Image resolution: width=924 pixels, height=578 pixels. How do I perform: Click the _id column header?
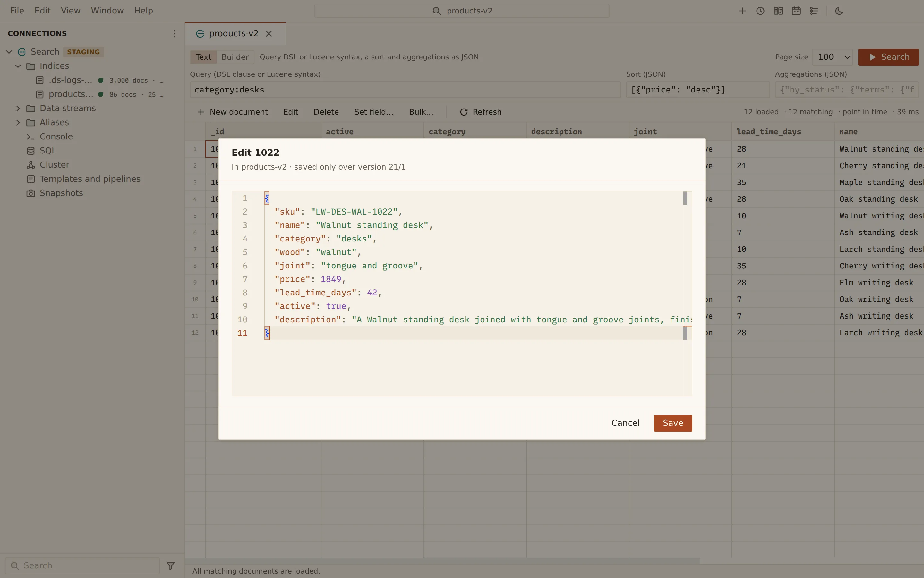tap(263, 132)
